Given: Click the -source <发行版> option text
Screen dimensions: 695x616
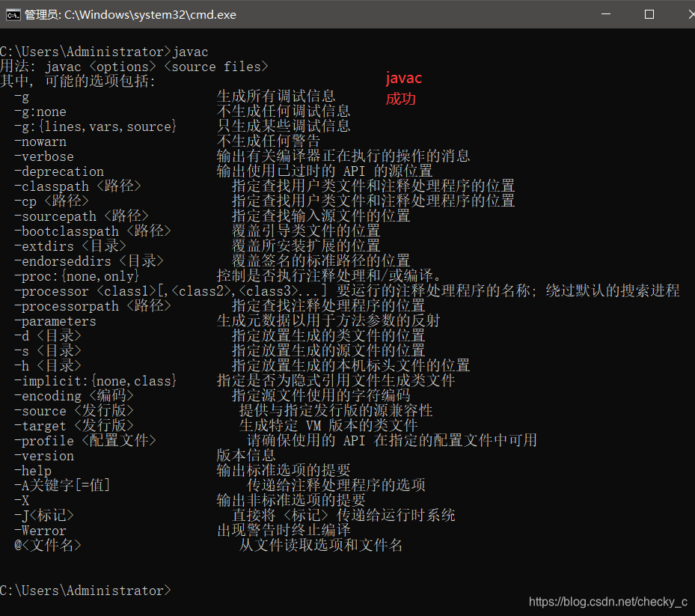Looking at the screenshot, I should [x=74, y=411].
